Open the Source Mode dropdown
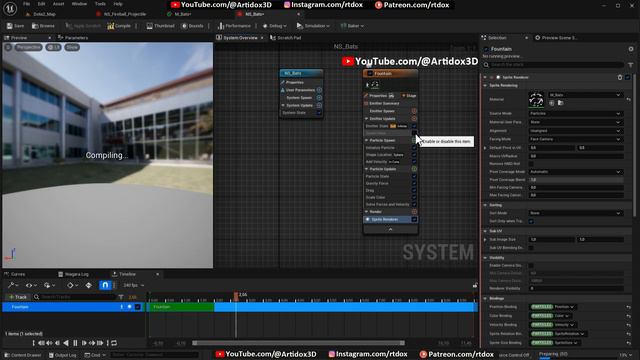This screenshot has height=360, width=640. click(x=576, y=113)
